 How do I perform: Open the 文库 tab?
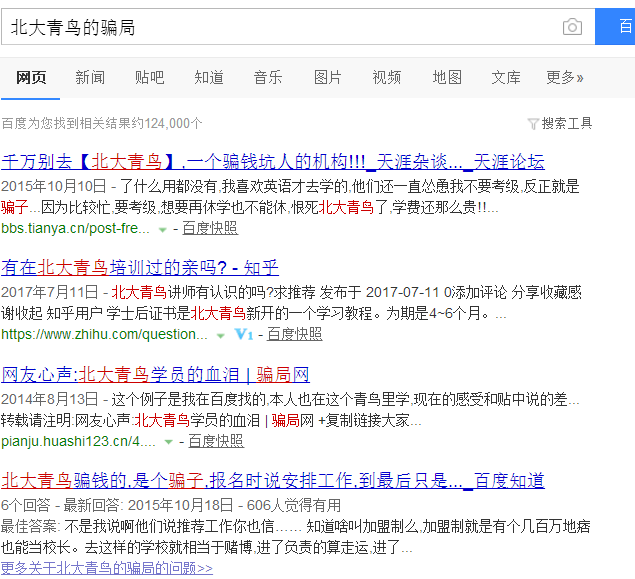coord(506,77)
